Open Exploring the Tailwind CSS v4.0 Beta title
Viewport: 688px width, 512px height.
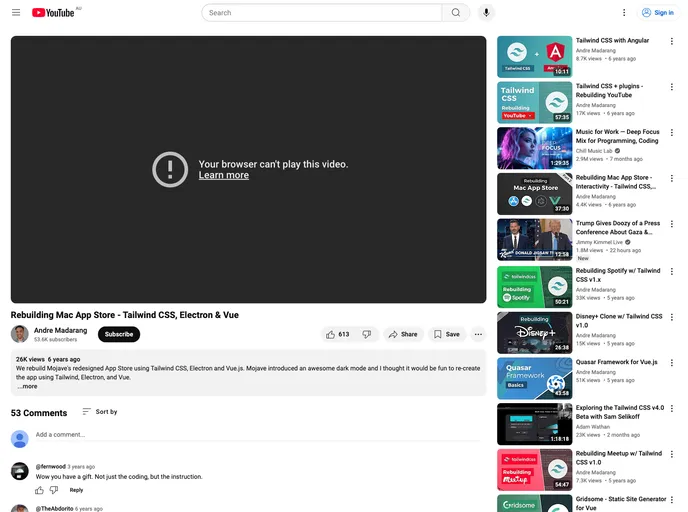[x=620, y=412]
